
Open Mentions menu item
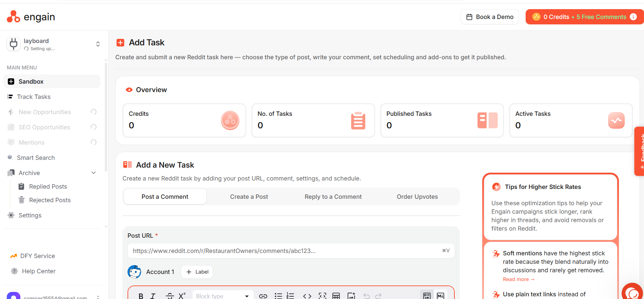pos(52,143)
